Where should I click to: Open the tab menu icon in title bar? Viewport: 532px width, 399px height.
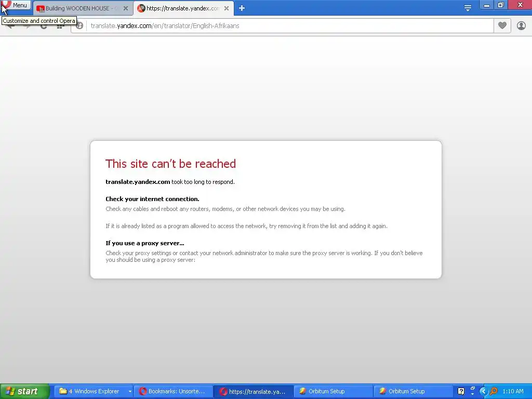[x=468, y=8]
